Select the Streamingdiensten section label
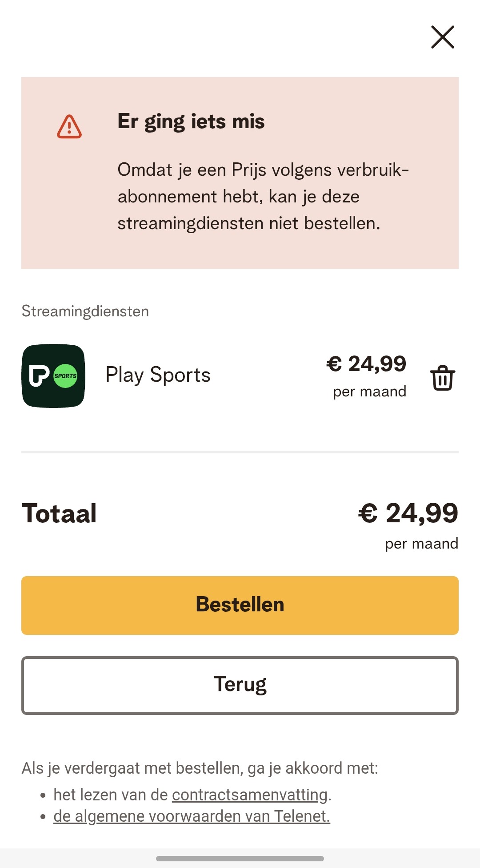Image resolution: width=480 pixels, height=868 pixels. pyautogui.click(x=85, y=311)
